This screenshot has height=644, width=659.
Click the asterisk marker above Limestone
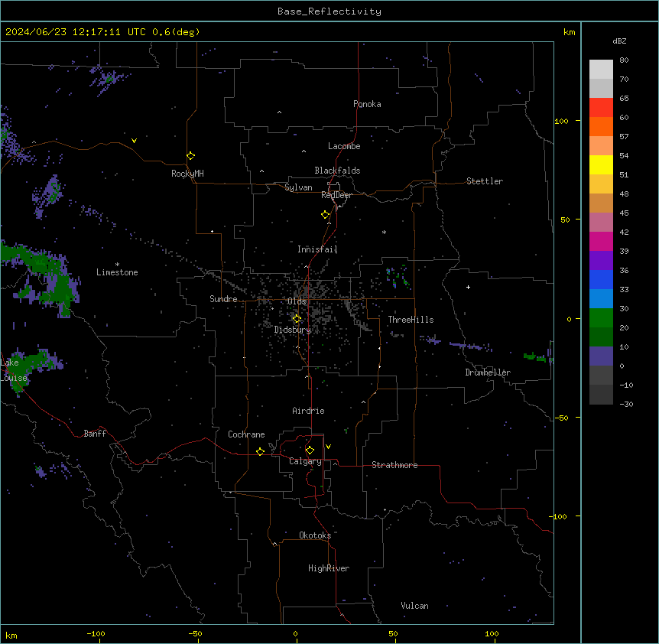click(117, 265)
